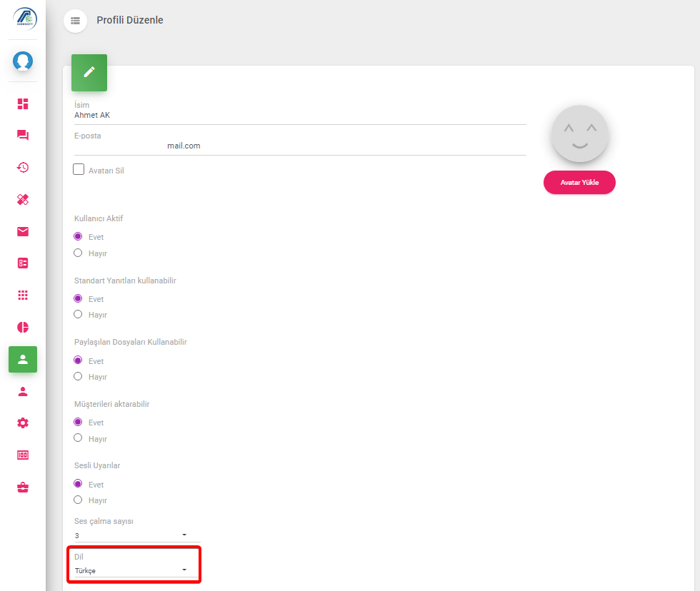This screenshot has width=700, height=591.
Task: Open the gear settings sidebar icon
Action: pos(23,423)
